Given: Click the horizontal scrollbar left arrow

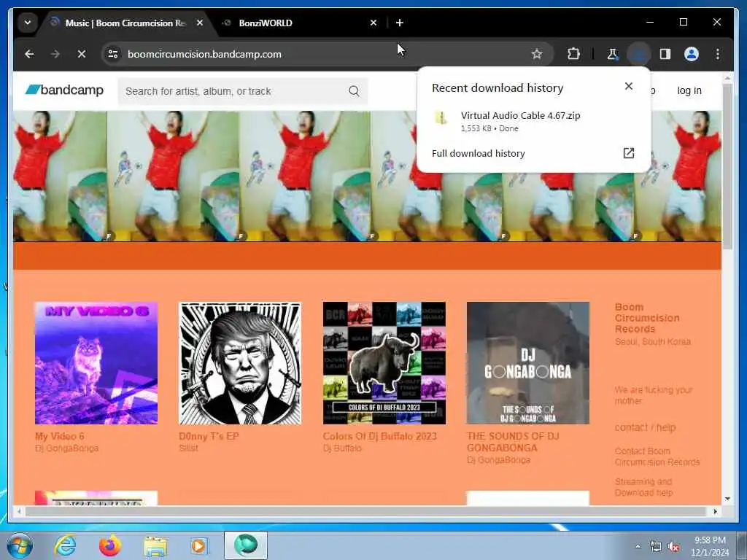Looking at the screenshot, I should (19, 511).
